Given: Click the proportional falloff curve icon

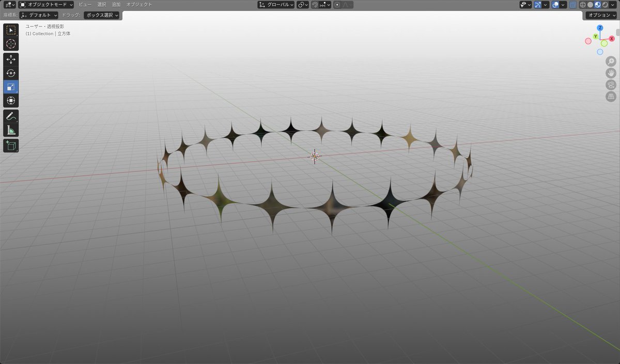Looking at the screenshot, I should point(348,5).
